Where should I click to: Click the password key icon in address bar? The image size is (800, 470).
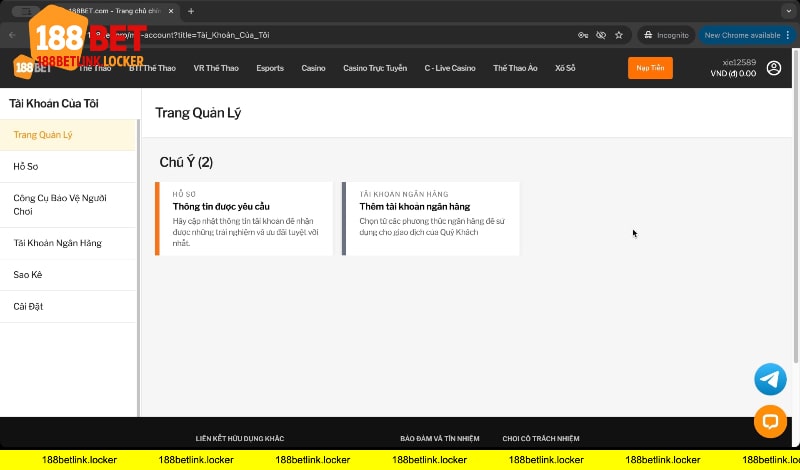[583, 35]
